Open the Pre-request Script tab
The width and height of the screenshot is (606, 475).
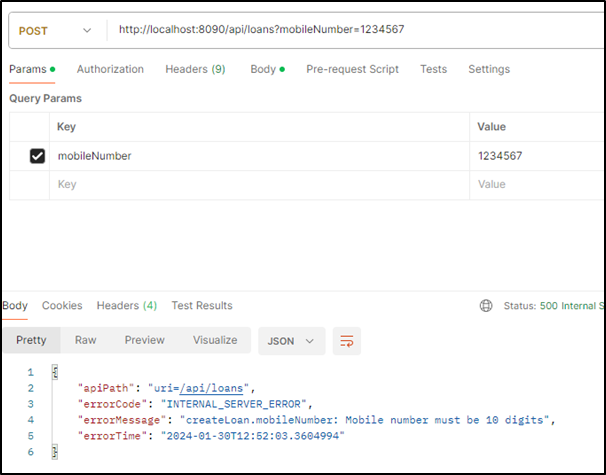tap(352, 69)
